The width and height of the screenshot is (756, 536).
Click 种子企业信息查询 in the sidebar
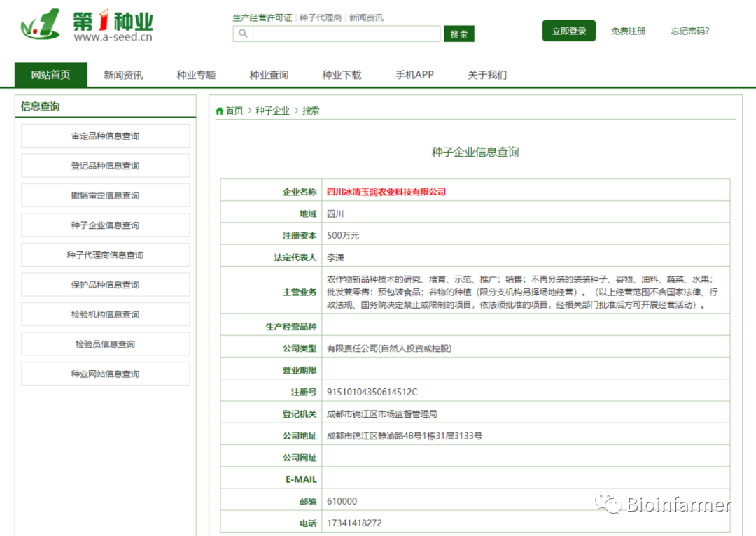[x=105, y=225]
